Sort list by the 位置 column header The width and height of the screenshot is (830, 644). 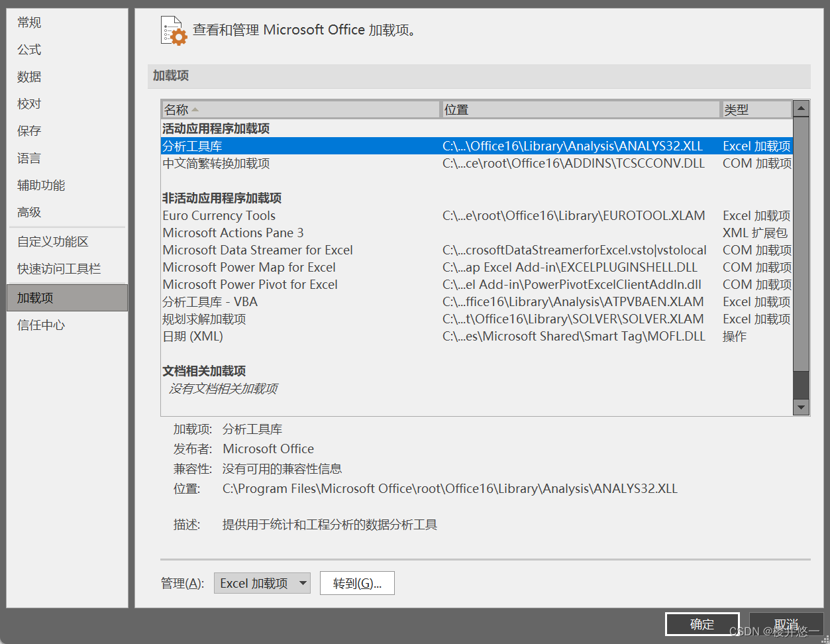[580, 109]
